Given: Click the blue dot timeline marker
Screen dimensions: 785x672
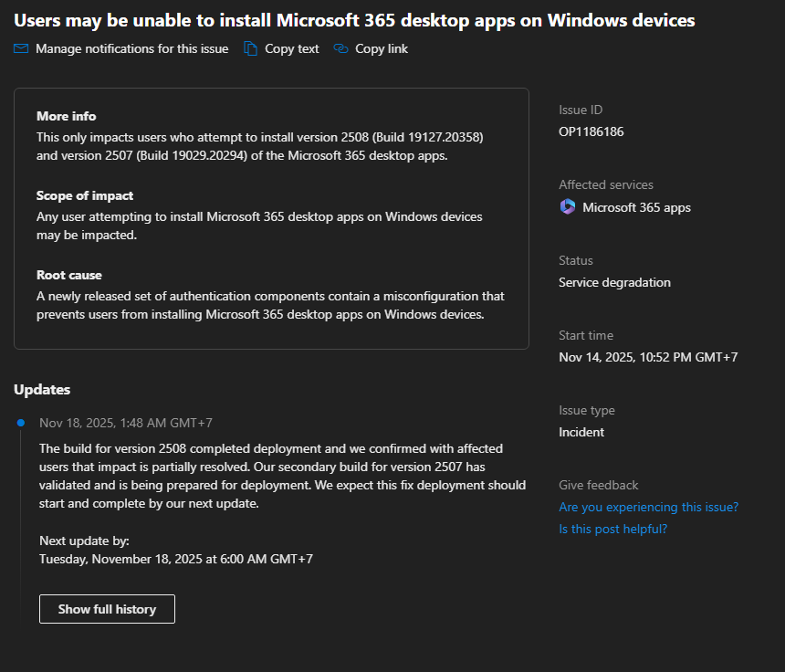Looking at the screenshot, I should [x=21, y=423].
